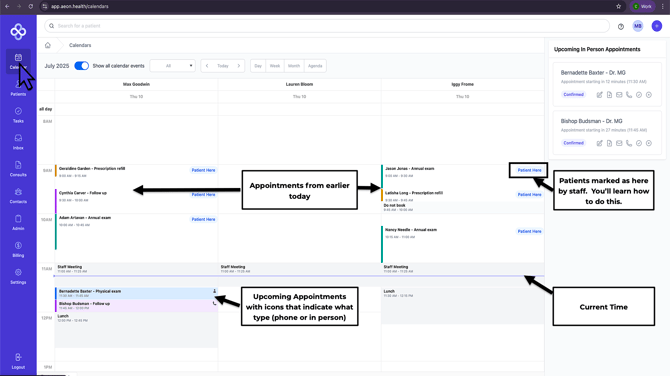Click the home breadcrumb icon
Image resolution: width=670 pixels, height=376 pixels.
(48, 45)
